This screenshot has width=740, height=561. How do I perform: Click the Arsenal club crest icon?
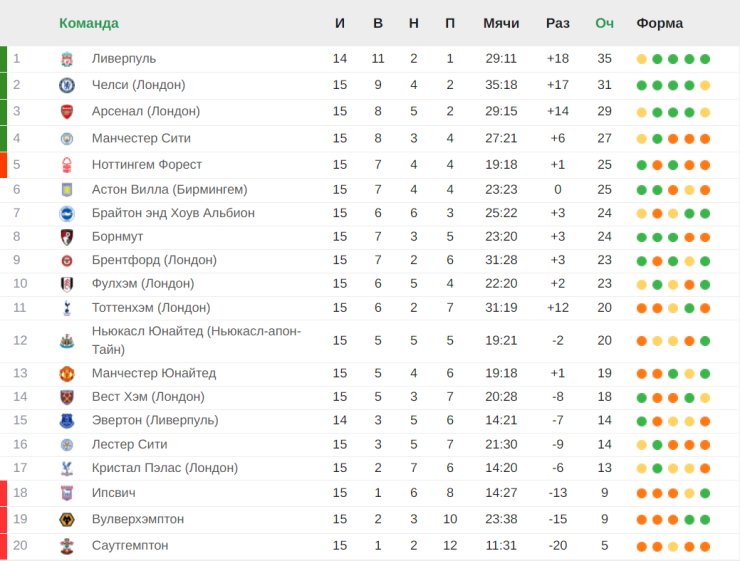point(67,112)
